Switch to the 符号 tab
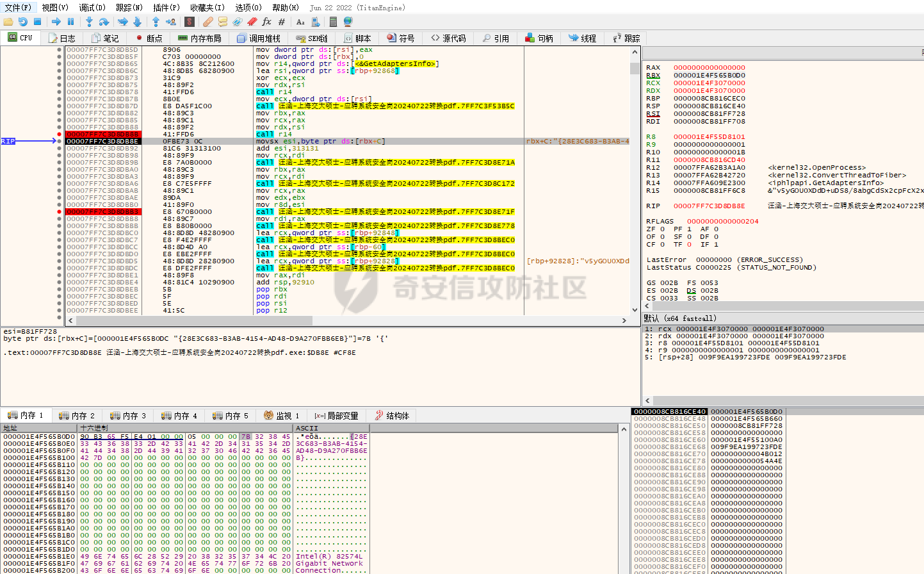 400,38
